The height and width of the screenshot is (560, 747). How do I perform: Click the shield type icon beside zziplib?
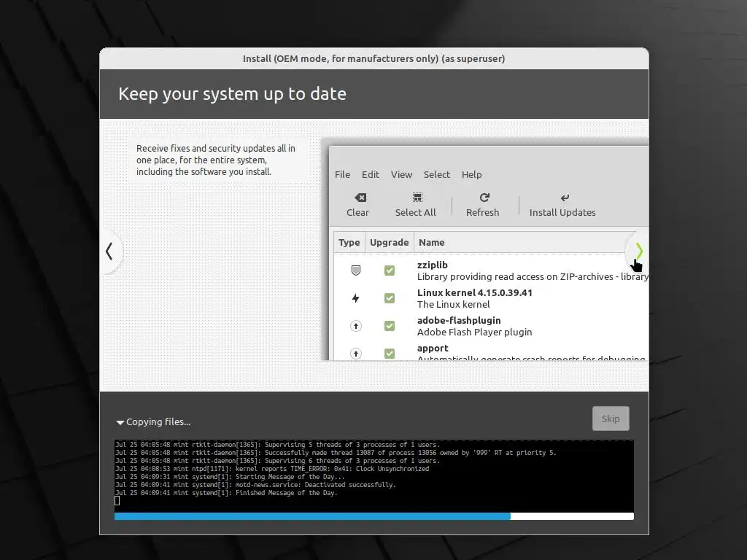coord(355,271)
